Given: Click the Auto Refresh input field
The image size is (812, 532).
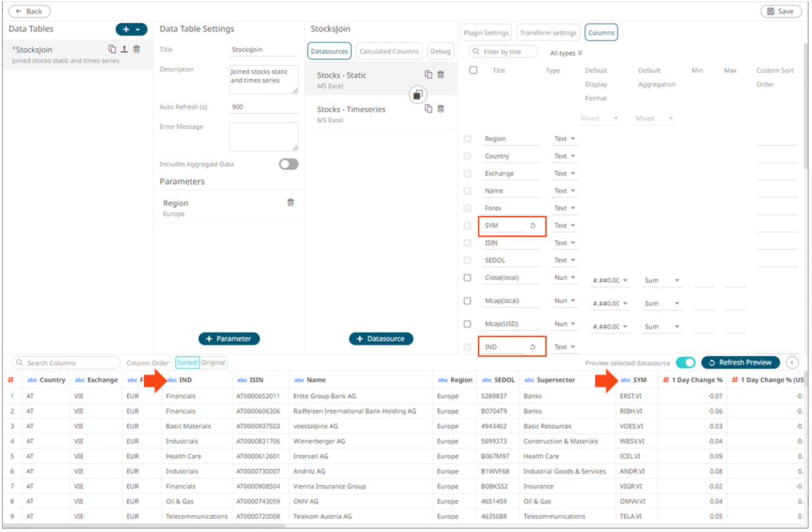Looking at the screenshot, I should pos(263,107).
